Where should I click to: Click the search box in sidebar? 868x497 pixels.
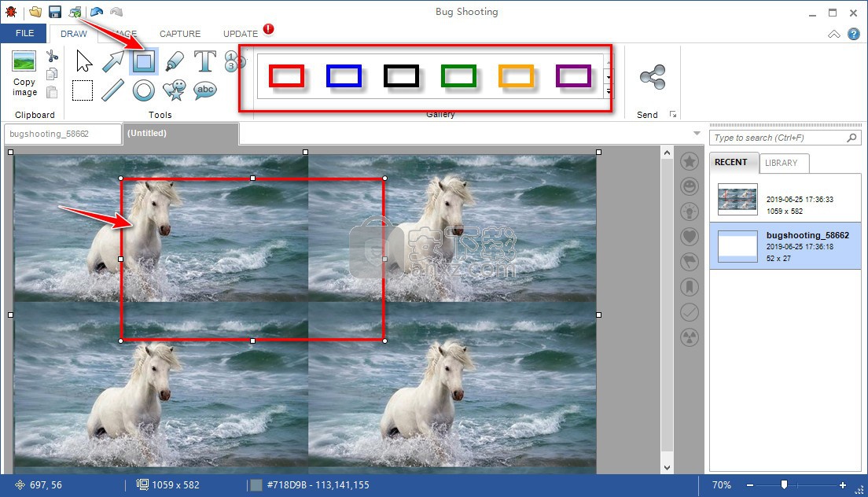(x=778, y=138)
